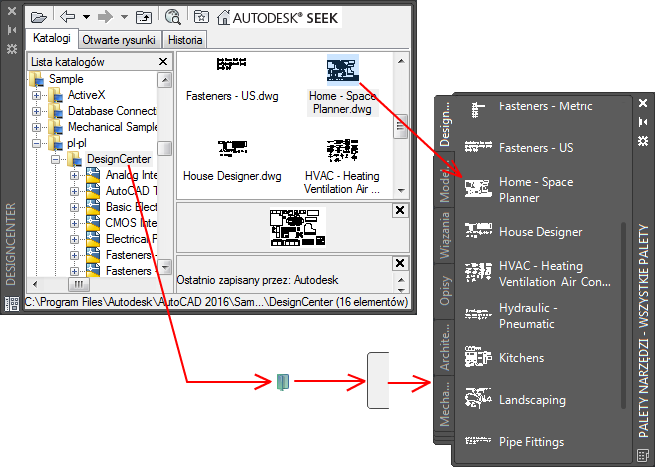Close the Lista katalogów pane
This screenshot has width=658, height=471.
pyautogui.click(x=163, y=62)
